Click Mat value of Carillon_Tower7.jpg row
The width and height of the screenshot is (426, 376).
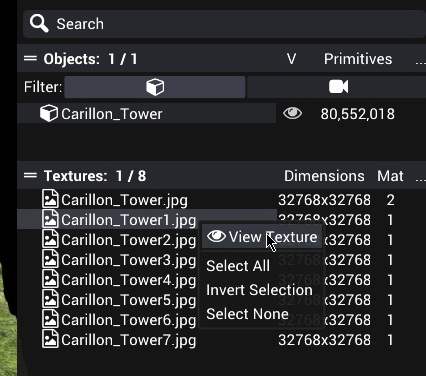390,340
